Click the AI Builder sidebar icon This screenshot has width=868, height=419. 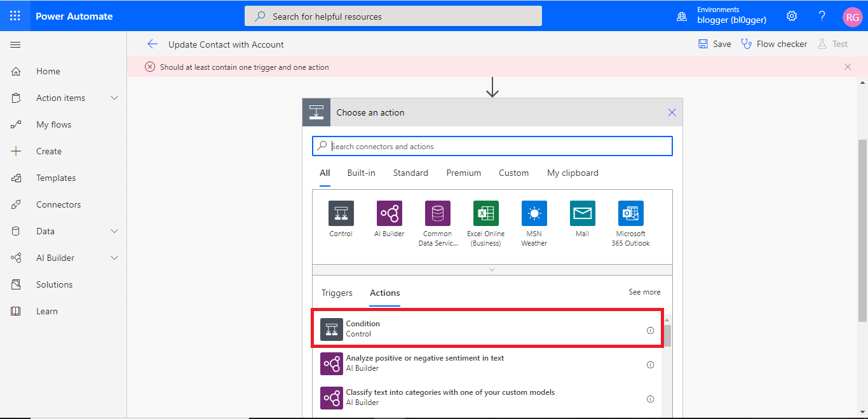point(16,258)
